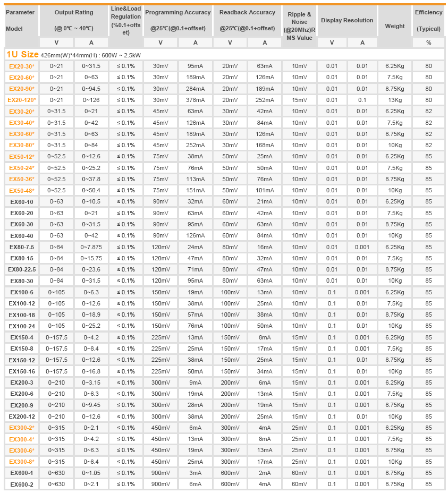Select the 0~7.875 current rating cell

click(x=91, y=247)
